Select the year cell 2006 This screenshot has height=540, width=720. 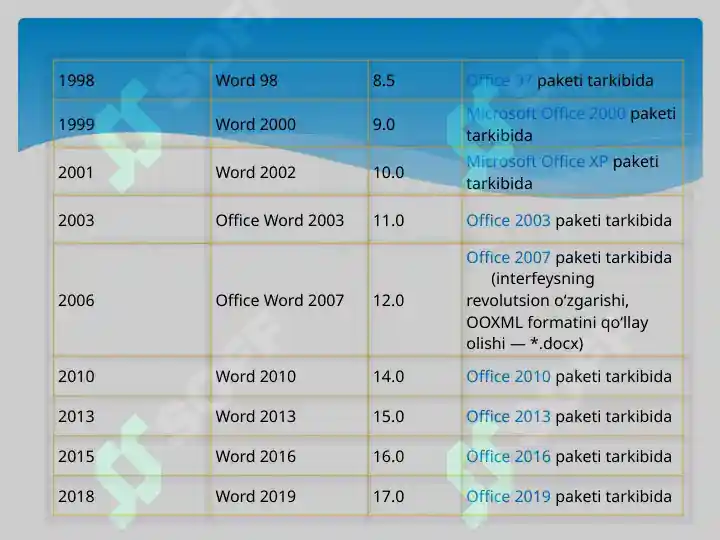click(x=132, y=300)
